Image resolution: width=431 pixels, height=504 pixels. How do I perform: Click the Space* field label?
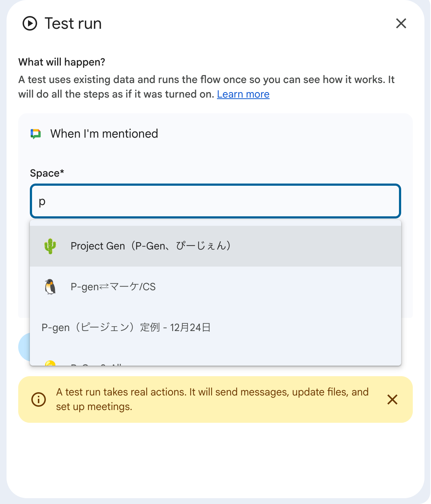pyautogui.click(x=47, y=173)
